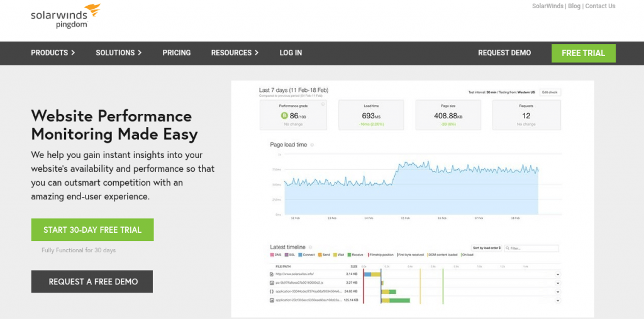Open the Contact Us link
The width and height of the screenshot is (644, 319).
pyautogui.click(x=600, y=6)
